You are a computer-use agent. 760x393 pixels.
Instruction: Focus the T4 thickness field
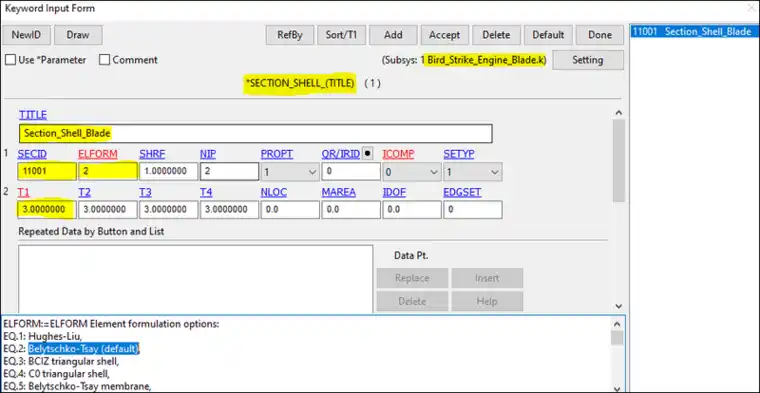(229, 210)
